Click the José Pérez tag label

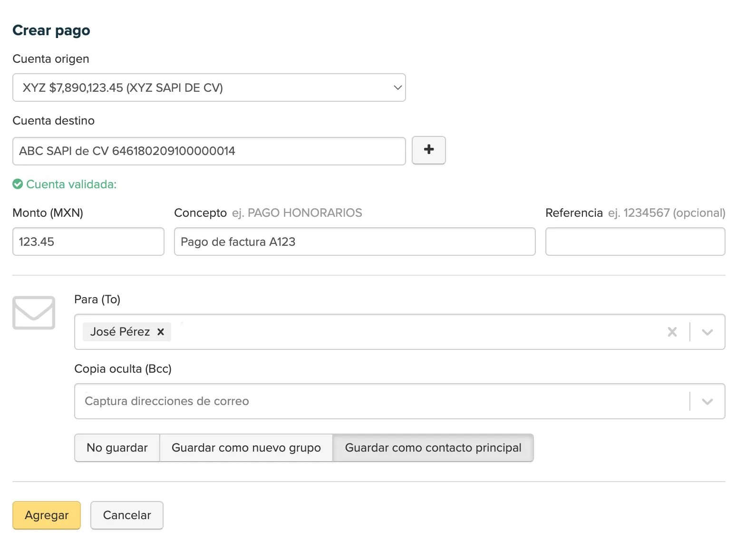click(x=120, y=332)
